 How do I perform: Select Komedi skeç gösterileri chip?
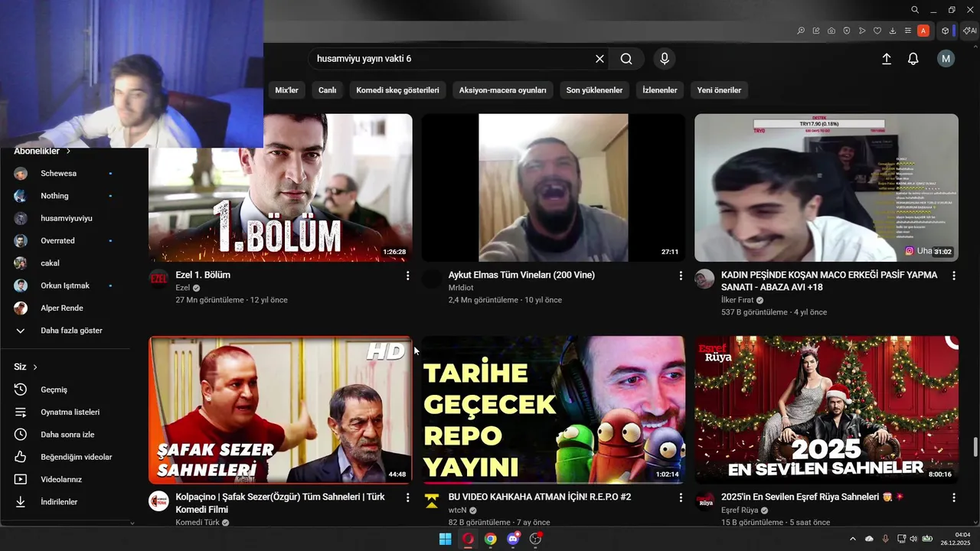point(398,90)
